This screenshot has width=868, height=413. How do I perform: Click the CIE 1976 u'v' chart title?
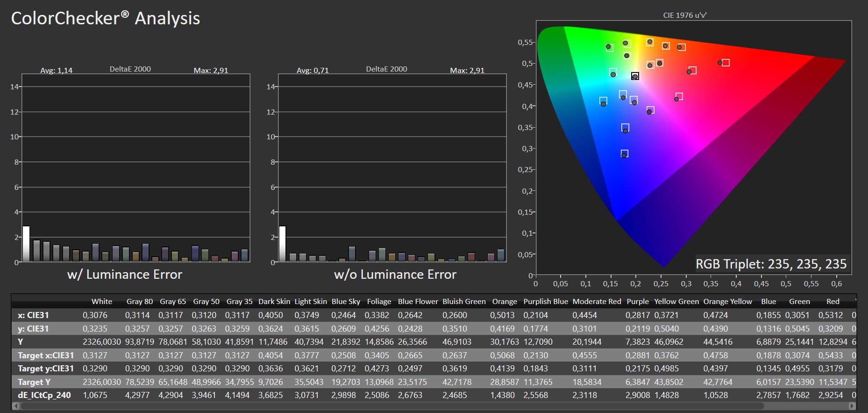click(x=684, y=15)
